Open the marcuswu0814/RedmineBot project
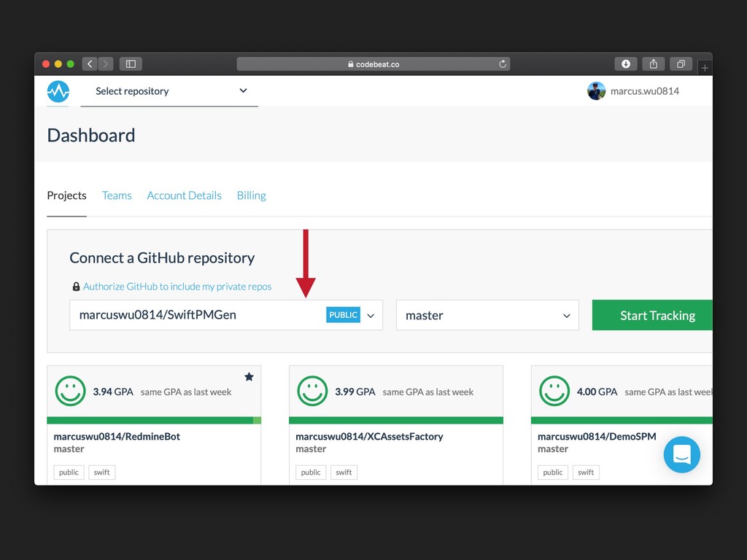This screenshot has width=747, height=560. (x=117, y=436)
